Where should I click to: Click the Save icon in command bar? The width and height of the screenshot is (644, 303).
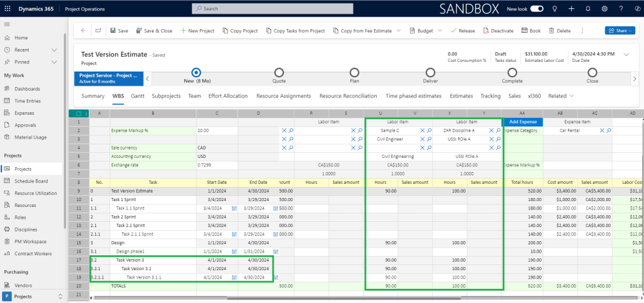point(113,31)
